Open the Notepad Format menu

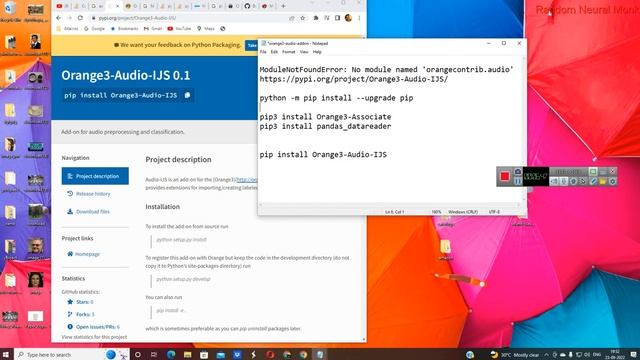(289, 52)
